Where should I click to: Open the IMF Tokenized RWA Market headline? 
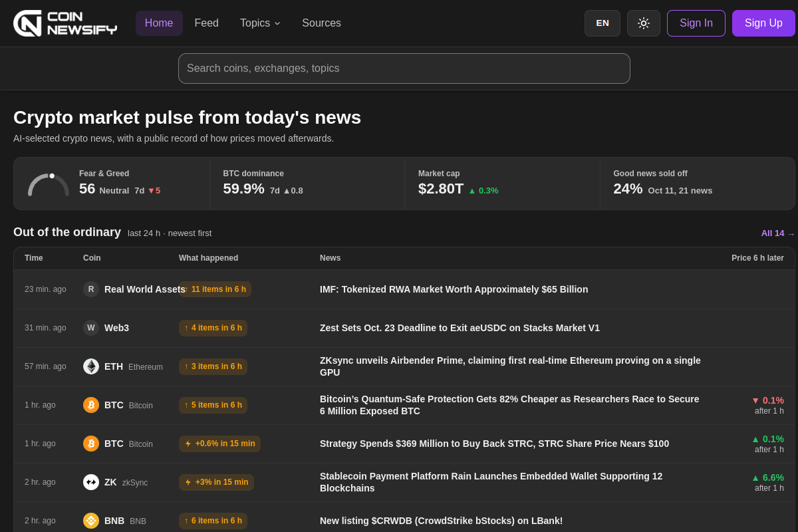454,289
